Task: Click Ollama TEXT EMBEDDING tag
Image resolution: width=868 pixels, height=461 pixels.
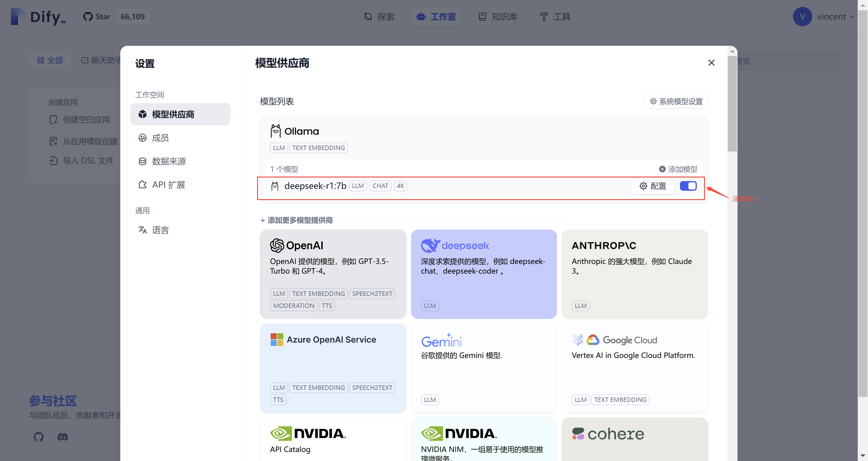Action: point(319,148)
